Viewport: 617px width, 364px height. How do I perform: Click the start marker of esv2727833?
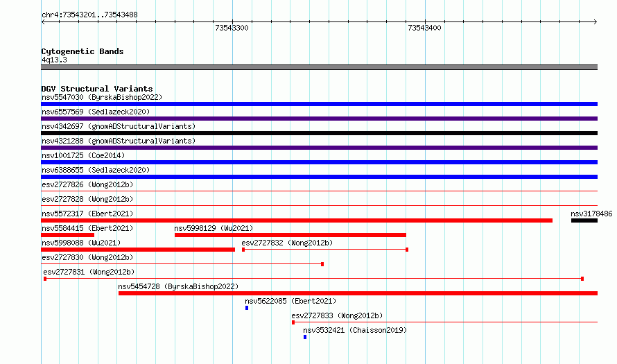click(293, 322)
